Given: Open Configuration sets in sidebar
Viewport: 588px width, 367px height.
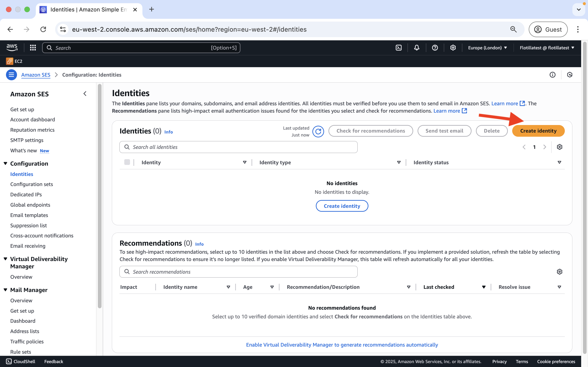Looking at the screenshot, I should click(x=32, y=184).
